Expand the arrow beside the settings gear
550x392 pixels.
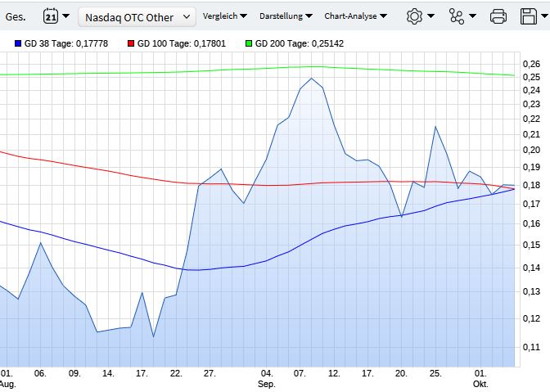(x=431, y=16)
